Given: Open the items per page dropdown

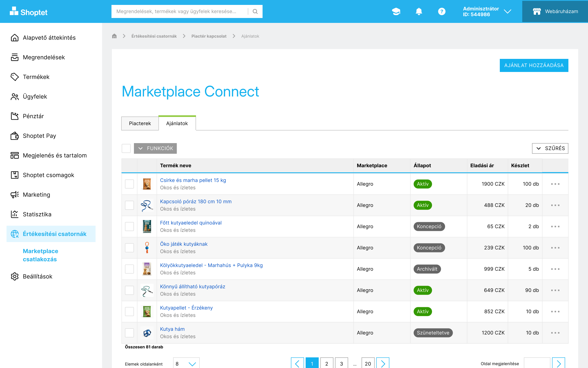Looking at the screenshot, I should (x=186, y=364).
